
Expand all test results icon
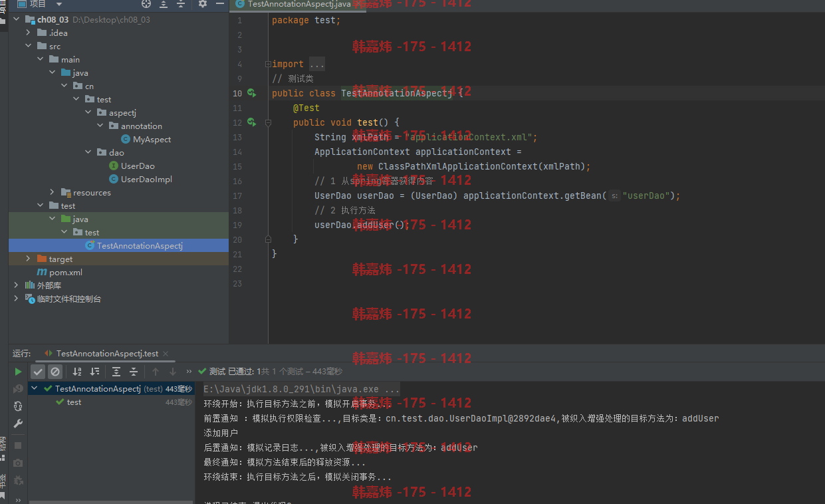[116, 372]
